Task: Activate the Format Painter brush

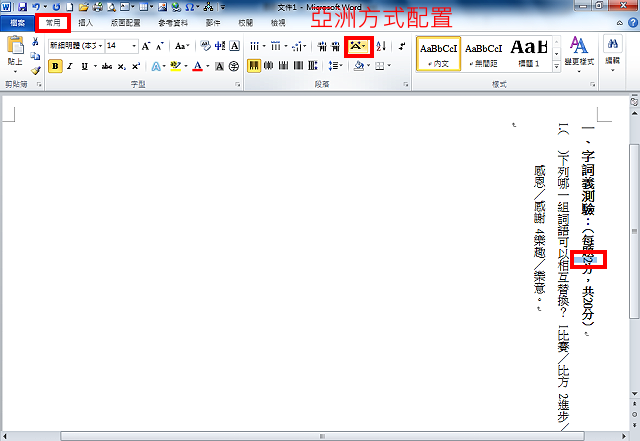Action: point(36,71)
